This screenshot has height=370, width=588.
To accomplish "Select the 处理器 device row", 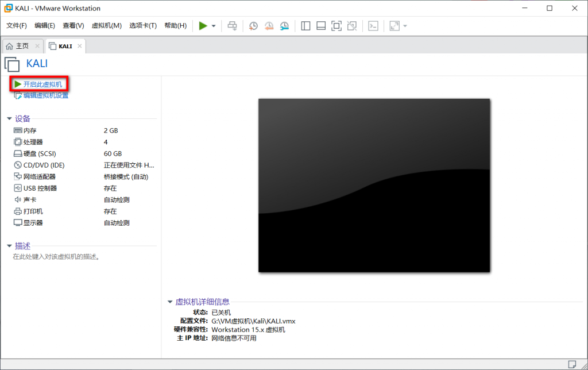I will pos(84,142).
